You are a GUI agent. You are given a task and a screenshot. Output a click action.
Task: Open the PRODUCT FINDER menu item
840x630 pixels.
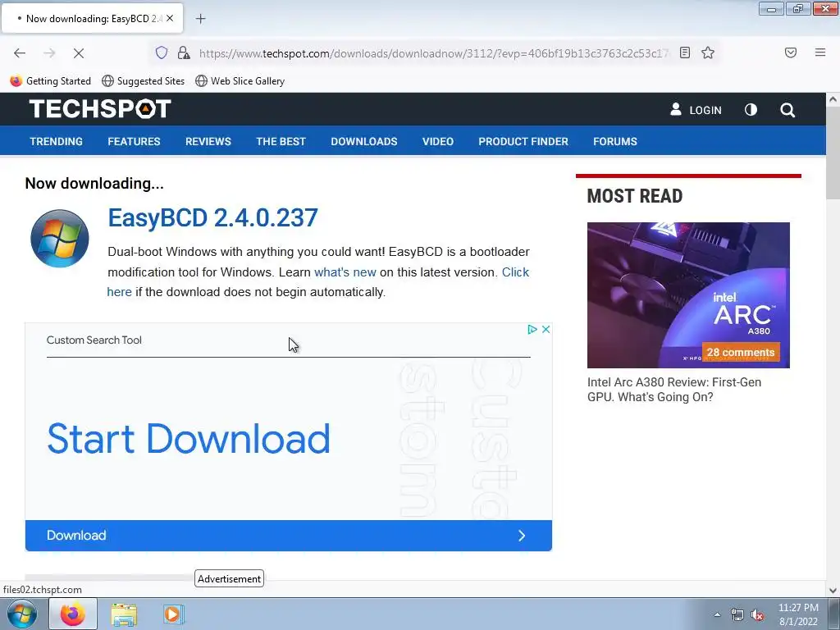click(x=523, y=141)
